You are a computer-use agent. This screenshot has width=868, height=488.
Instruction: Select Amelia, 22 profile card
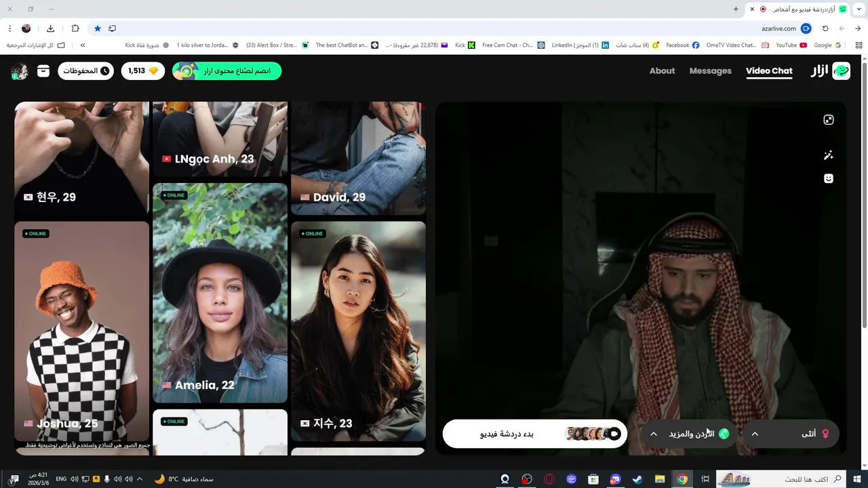pyautogui.click(x=220, y=293)
